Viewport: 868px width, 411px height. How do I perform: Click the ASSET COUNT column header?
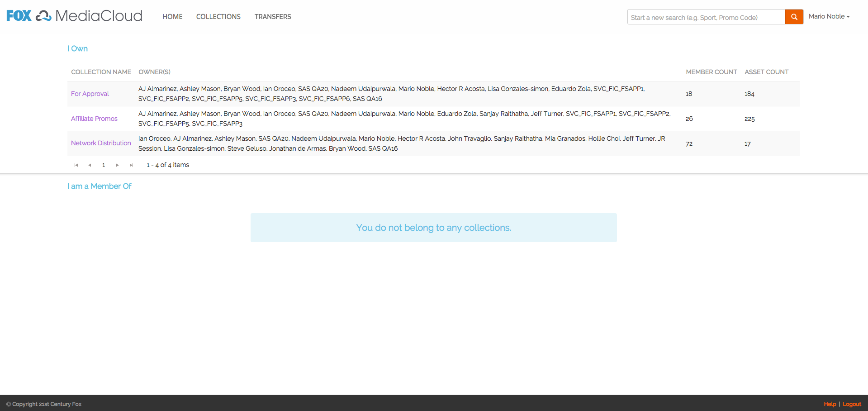(x=766, y=72)
